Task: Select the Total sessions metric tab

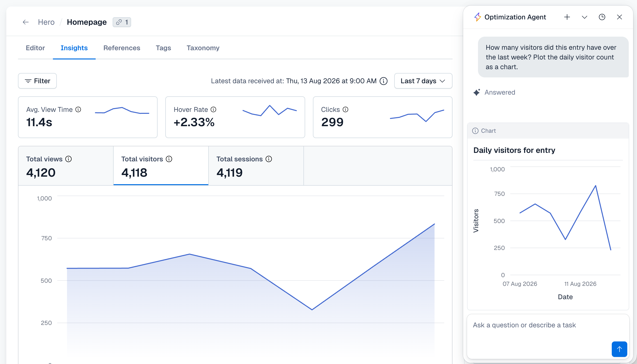Action: point(256,166)
